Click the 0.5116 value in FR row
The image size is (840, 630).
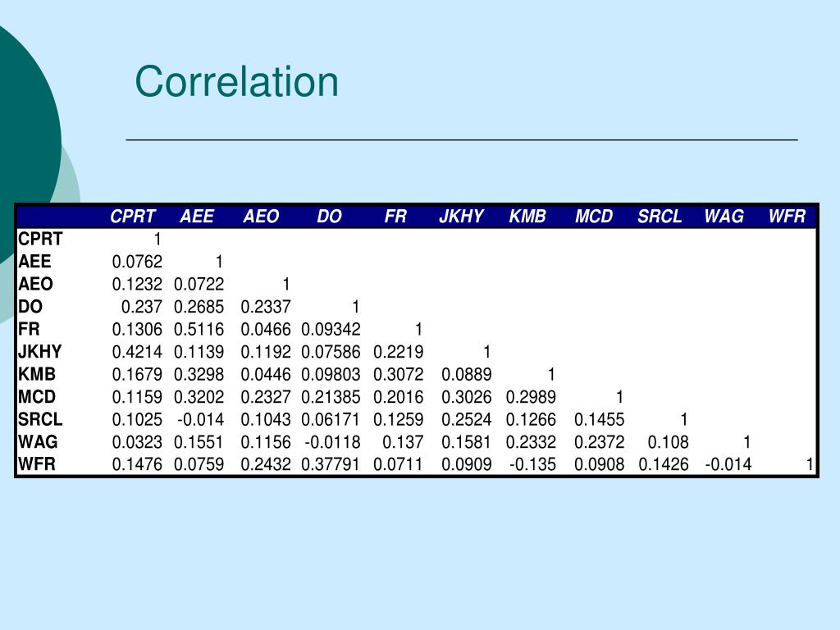point(199,329)
